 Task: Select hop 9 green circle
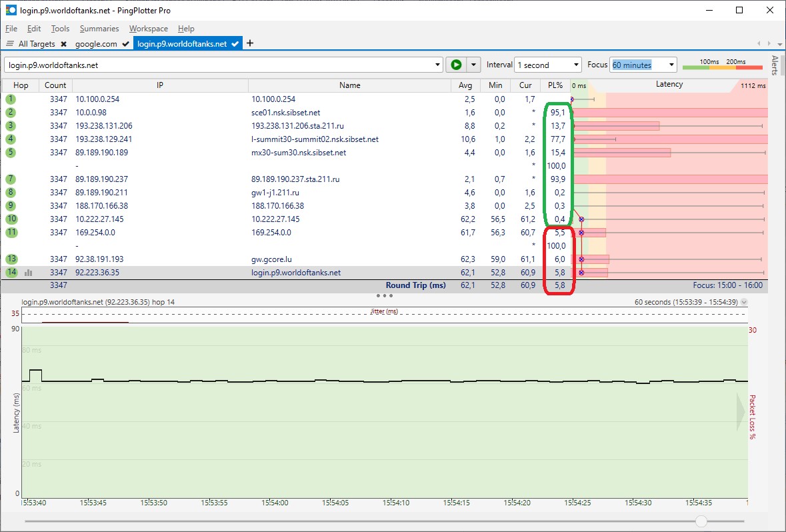[x=11, y=205]
